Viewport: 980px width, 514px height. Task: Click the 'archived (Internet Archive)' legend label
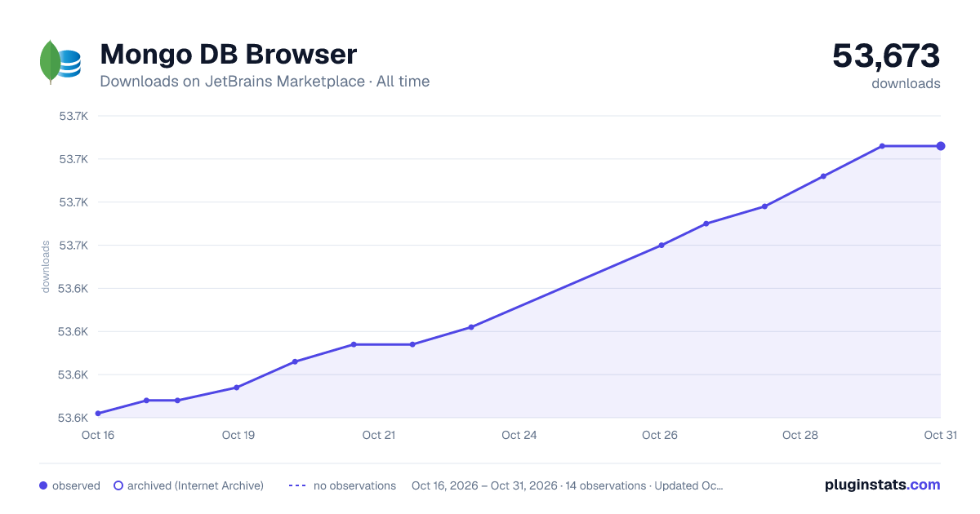pyautogui.click(x=195, y=485)
